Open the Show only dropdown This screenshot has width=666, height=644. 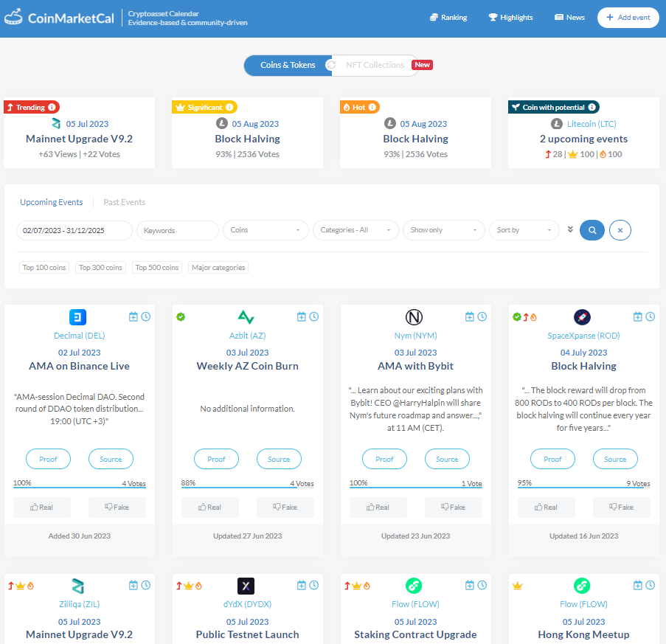pyautogui.click(x=444, y=230)
